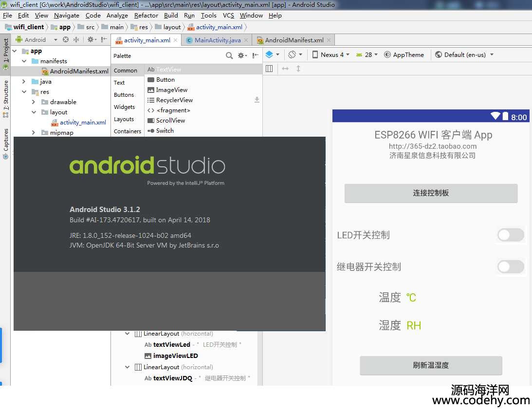The height and width of the screenshot is (410, 532).
Task: Open the Palette settings gear icon
Action: [x=242, y=55]
